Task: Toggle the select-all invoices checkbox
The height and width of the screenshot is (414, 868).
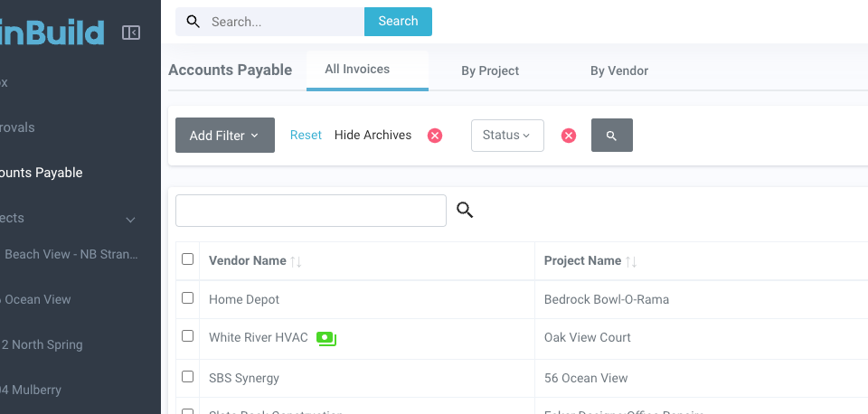Action: point(188,259)
